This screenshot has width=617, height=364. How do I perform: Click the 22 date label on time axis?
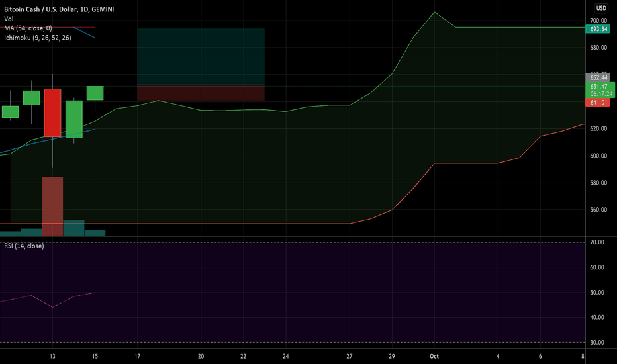243,356
